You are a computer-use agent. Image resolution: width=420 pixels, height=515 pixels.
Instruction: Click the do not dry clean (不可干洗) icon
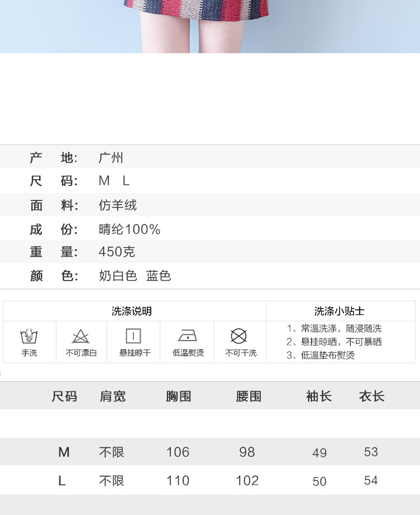(x=239, y=336)
